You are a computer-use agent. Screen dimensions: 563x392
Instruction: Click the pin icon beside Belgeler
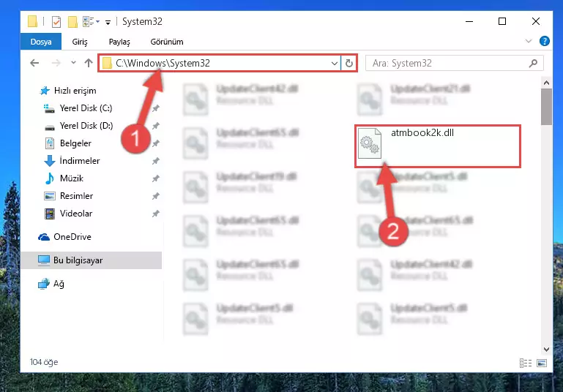pos(155,143)
